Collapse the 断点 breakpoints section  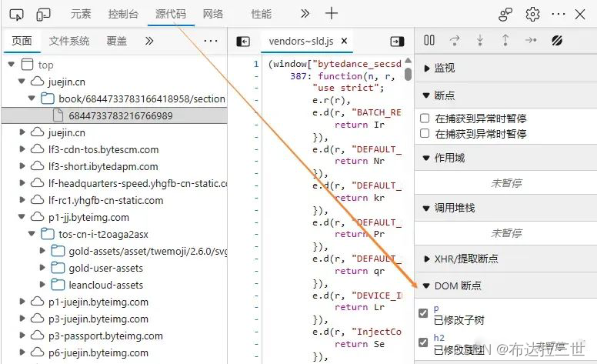(426, 95)
